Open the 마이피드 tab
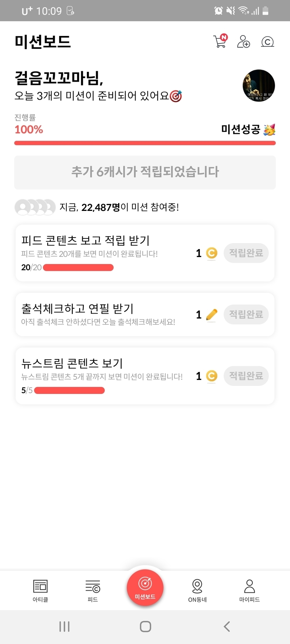 249,591
